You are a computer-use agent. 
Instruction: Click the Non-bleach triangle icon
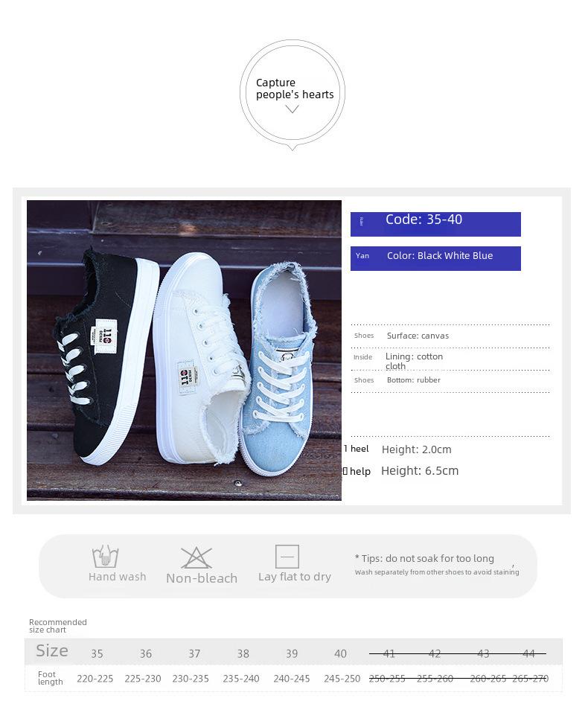tap(196, 557)
